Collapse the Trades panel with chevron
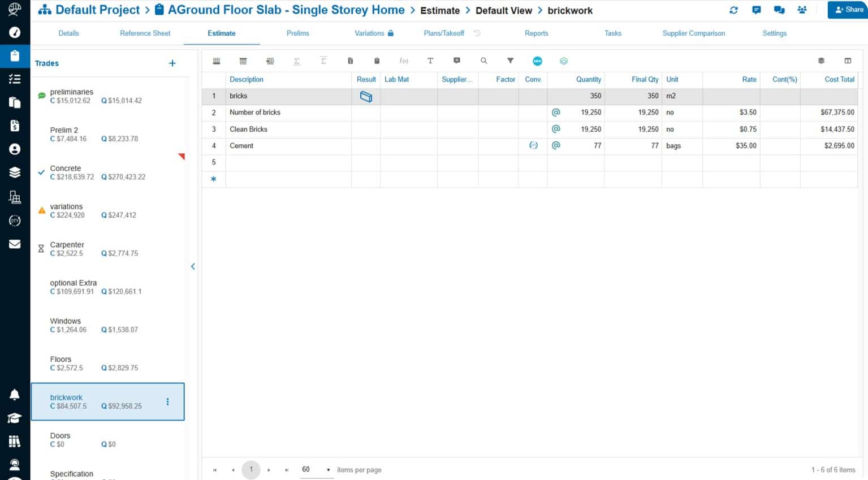Viewport: 868px width, 480px height. pos(193,266)
